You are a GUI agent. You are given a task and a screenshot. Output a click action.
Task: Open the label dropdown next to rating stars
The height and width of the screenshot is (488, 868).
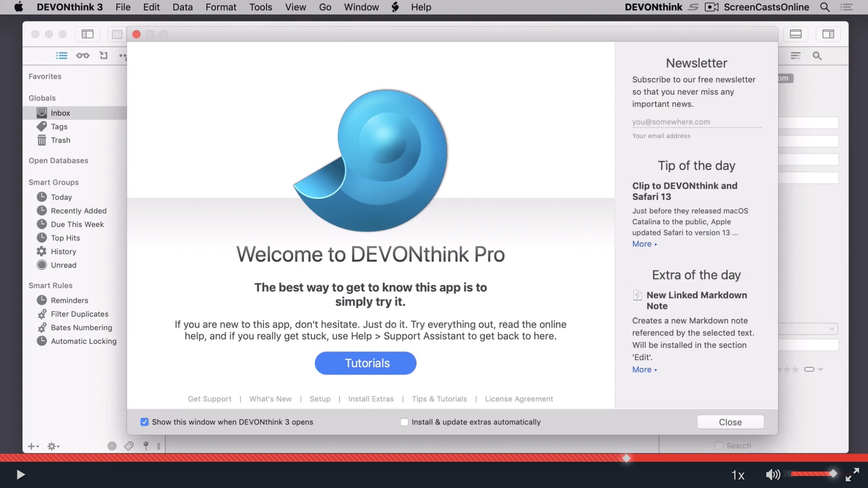tap(813, 369)
